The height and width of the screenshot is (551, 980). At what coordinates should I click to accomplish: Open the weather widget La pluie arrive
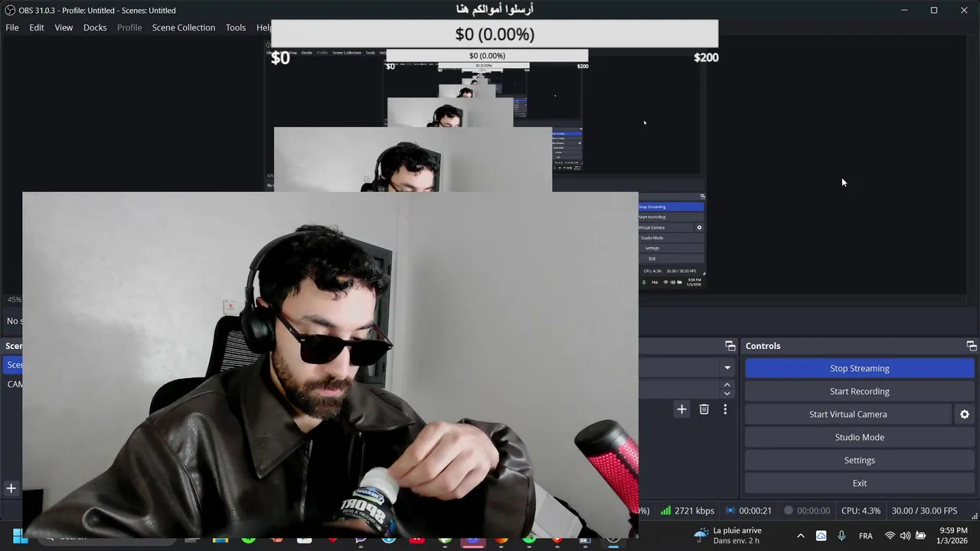click(x=727, y=536)
